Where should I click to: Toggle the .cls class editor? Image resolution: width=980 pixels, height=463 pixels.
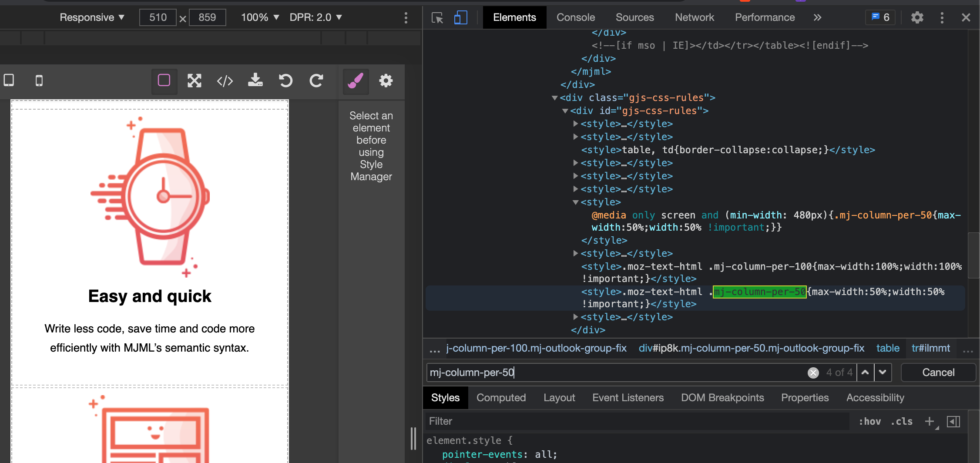[x=902, y=421]
